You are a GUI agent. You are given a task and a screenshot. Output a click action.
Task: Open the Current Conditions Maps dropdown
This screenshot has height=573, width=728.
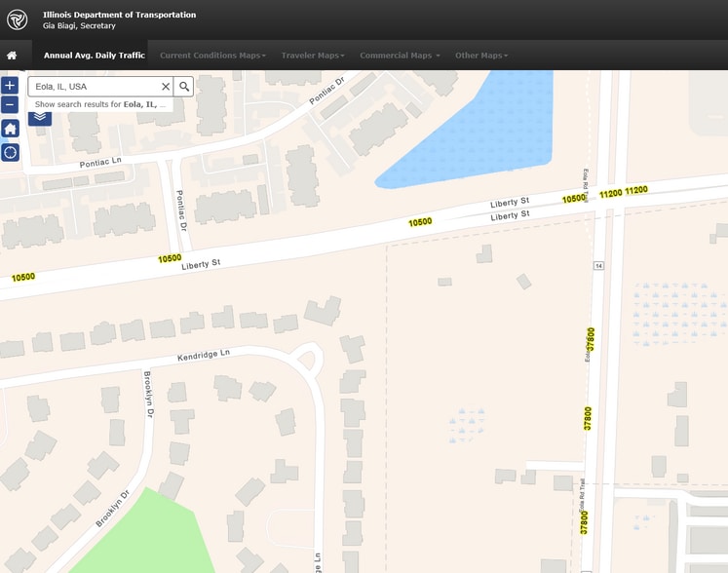click(212, 56)
